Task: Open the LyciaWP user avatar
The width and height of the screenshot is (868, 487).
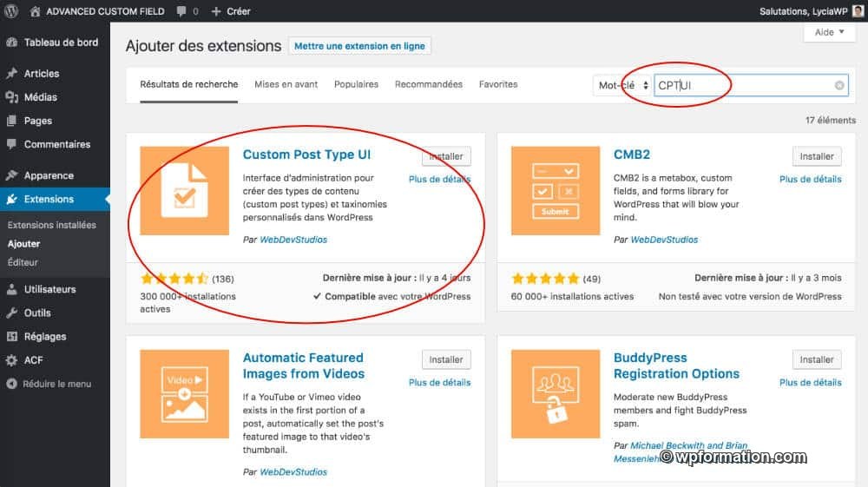Action: coord(858,11)
